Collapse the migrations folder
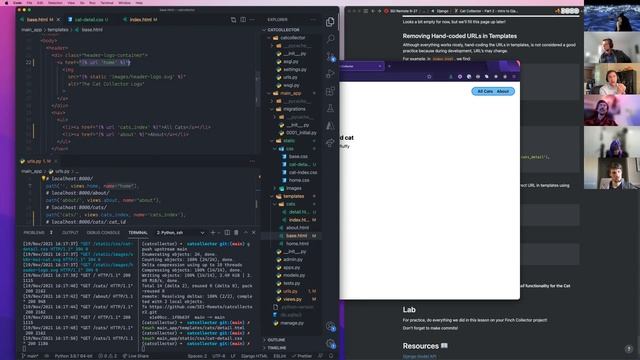 tap(295, 109)
